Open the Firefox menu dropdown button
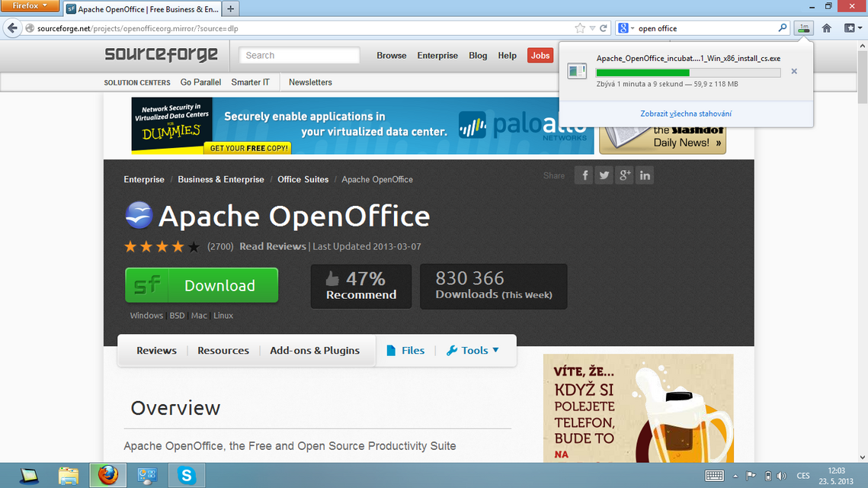Viewport: 868px width, 488px height. 30,6
